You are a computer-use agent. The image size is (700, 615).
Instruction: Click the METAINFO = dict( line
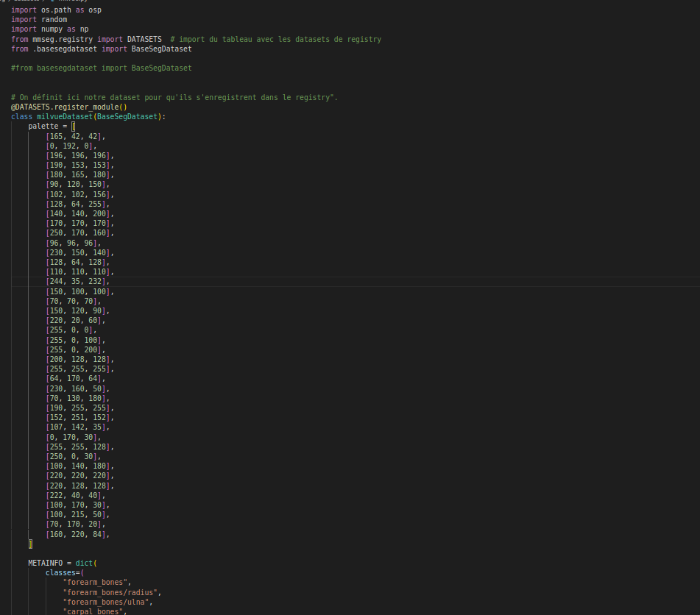point(52,563)
